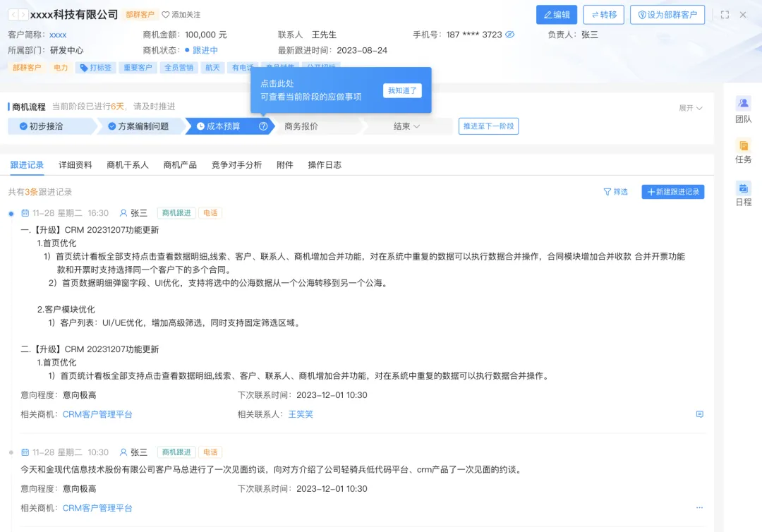This screenshot has height=532, width=762.
Task: Click the comment icon on the first follow-up record
Action: click(699, 414)
